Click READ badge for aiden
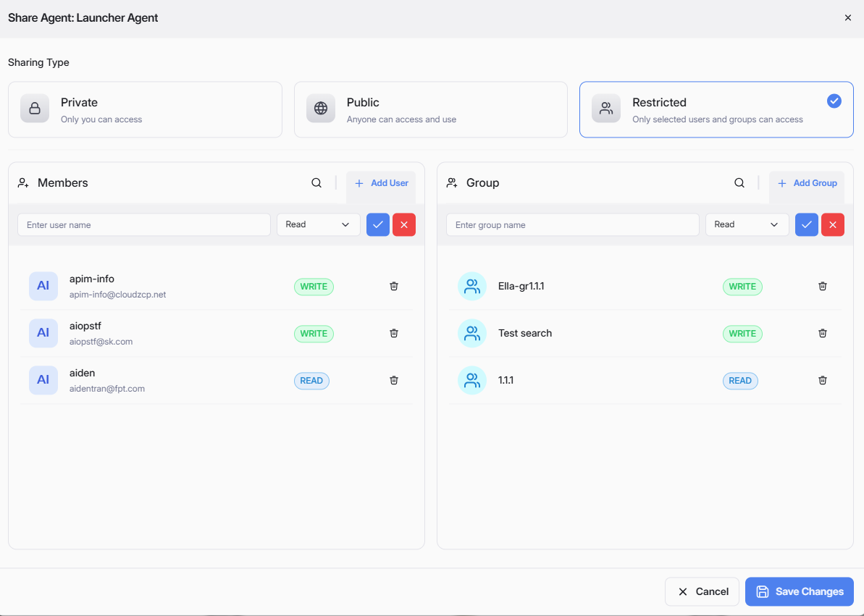The height and width of the screenshot is (616, 864). click(x=311, y=381)
